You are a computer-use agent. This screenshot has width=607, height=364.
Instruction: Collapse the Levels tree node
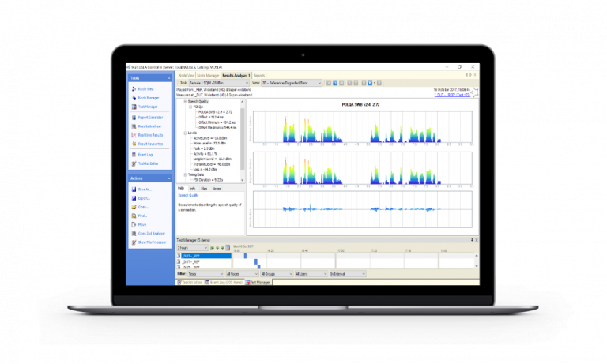(x=185, y=133)
